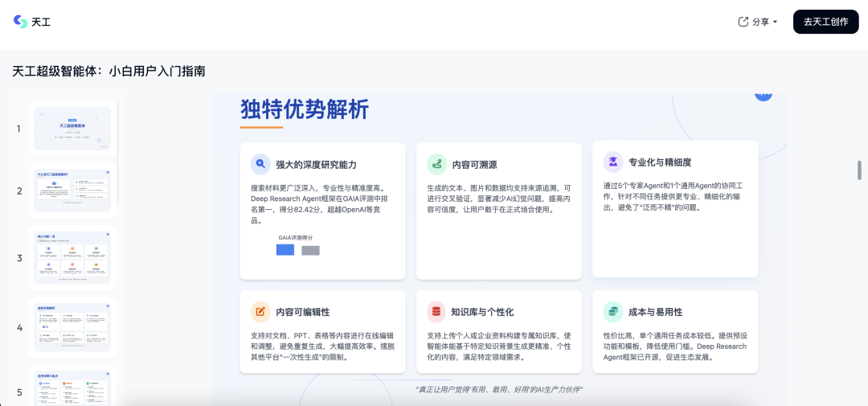Click slide number 1 label
868x406 pixels.
click(18, 129)
